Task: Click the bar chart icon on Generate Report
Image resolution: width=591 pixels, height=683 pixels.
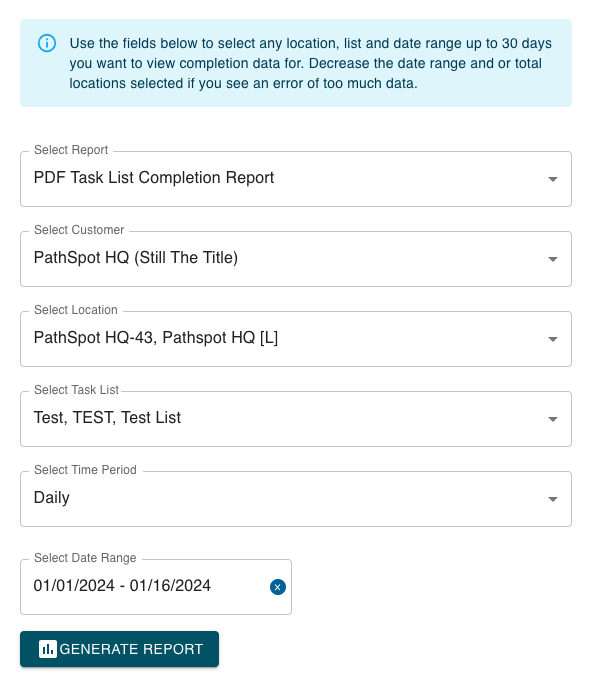Action: 47,649
